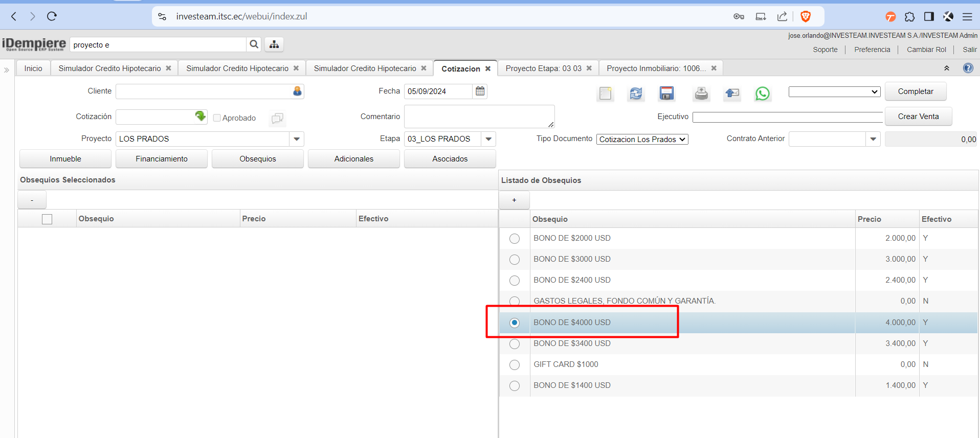Click the send email icon
980x438 pixels.
(x=732, y=94)
